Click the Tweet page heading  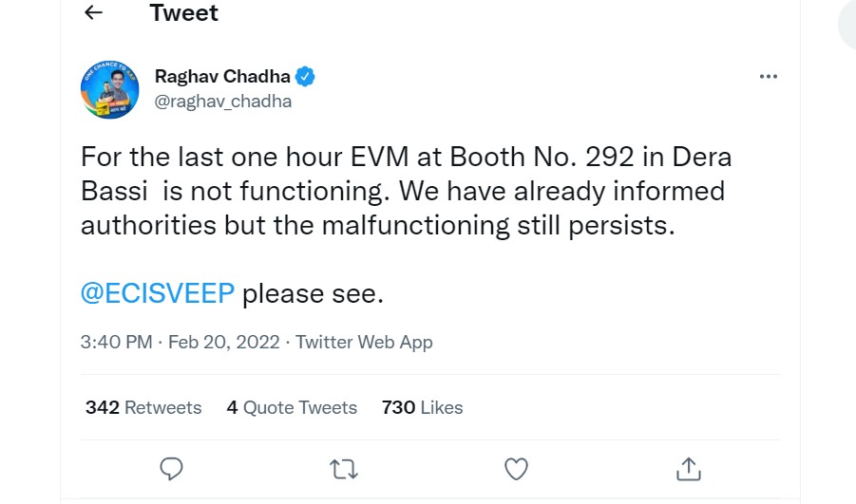[183, 13]
